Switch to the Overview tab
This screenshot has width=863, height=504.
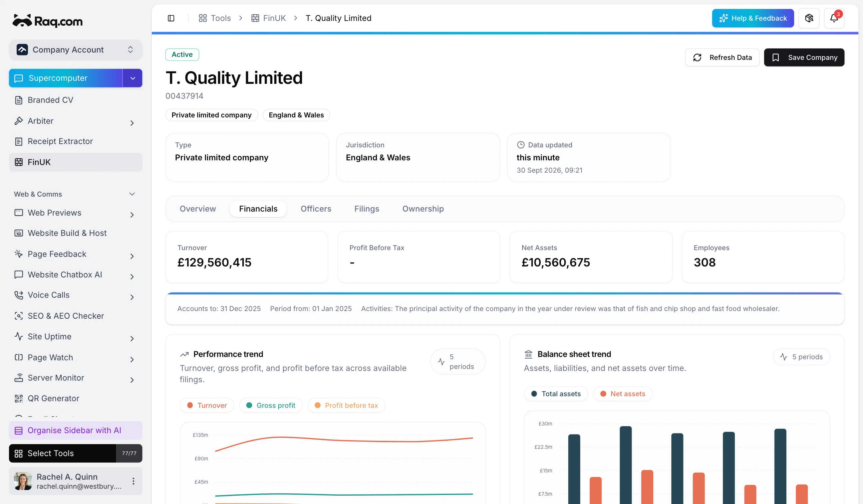(197, 209)
